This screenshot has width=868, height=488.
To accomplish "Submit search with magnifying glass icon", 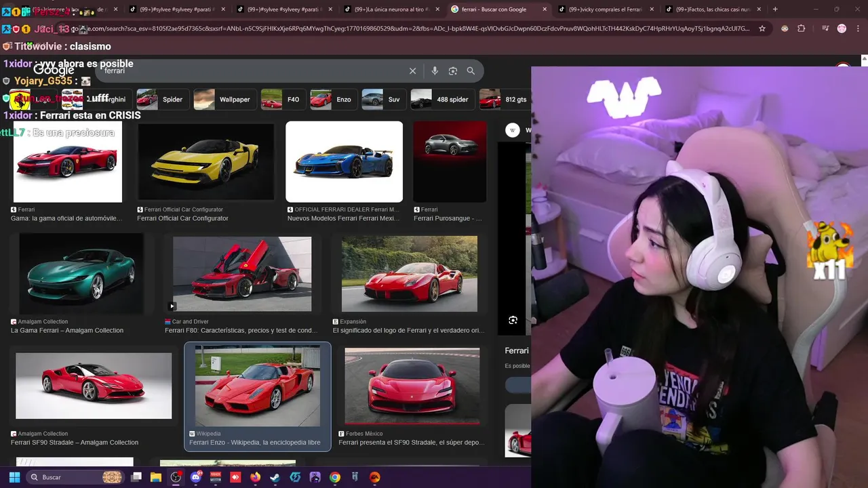I will pyautogui.click(x=471, y=70).
